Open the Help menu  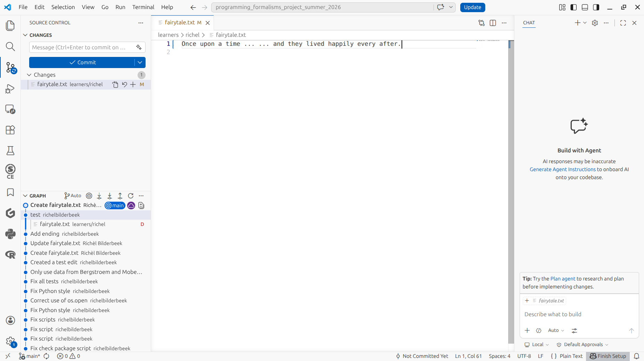click(x=167, y=7)
